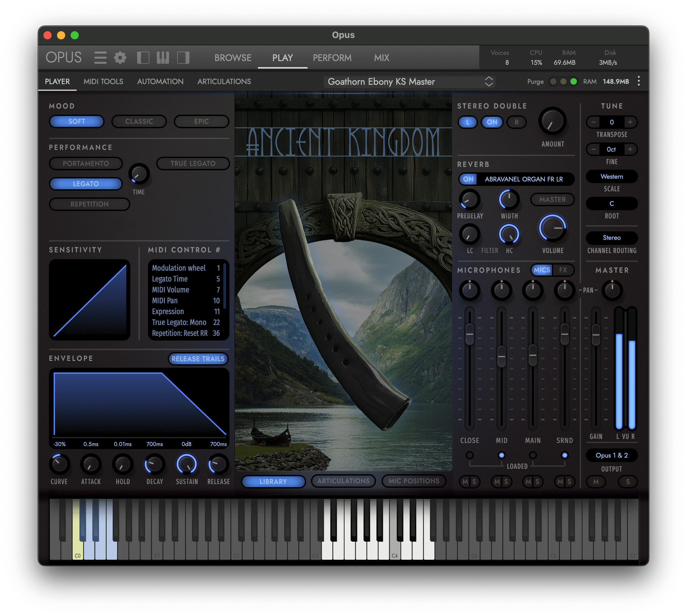The height and width of the screenshot is (616, 687).
Task: Click the Mic Positions button
Action: (414, 481)
